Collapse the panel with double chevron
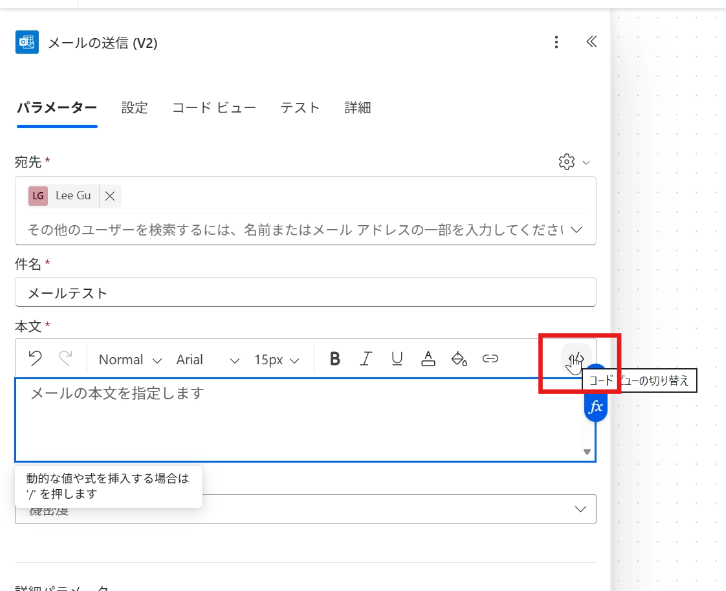The image size is (726, 591). (x=591, y=42)
